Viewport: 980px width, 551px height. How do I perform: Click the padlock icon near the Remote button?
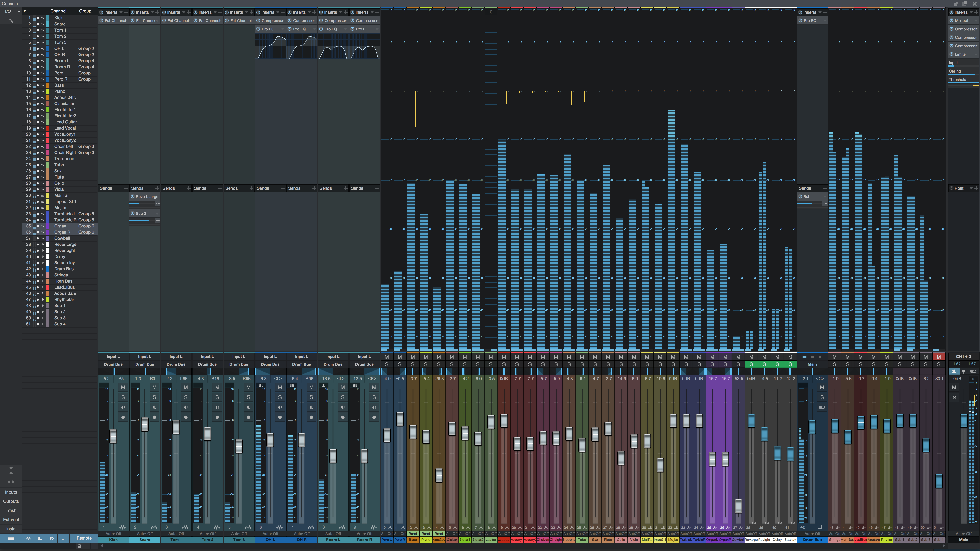click(79, 546)
